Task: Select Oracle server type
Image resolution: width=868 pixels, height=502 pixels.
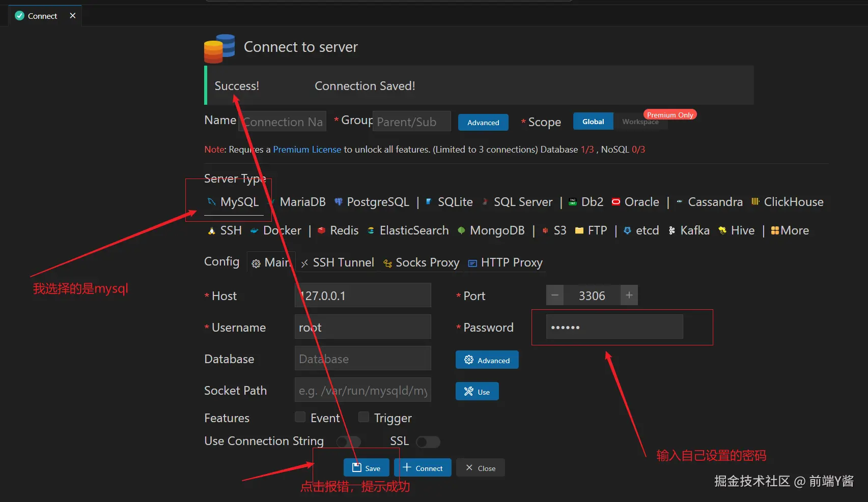Action: point(636,202)
